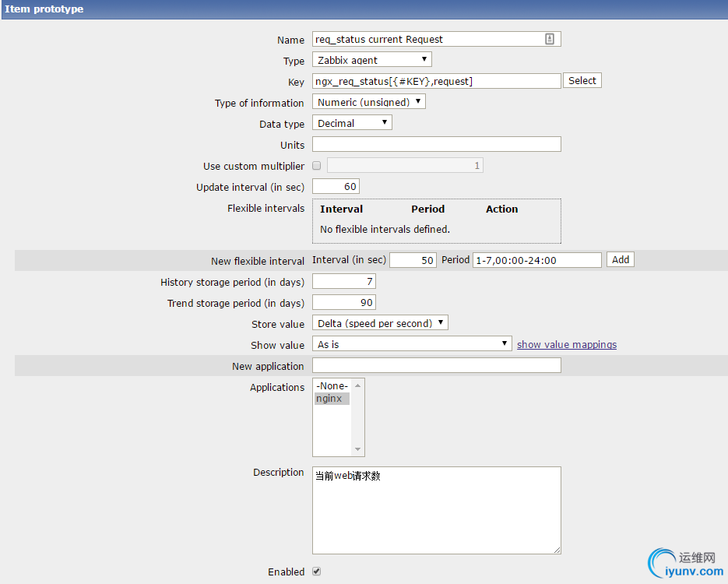Edit the Key field ngx_req_status
This screenshot has height=584, width=728.
(x=437, y=81)
